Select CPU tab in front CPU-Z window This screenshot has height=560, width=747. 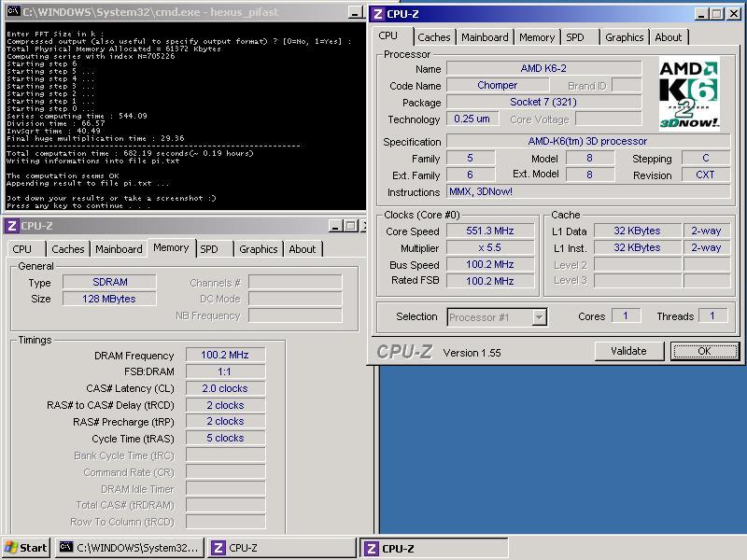[x=393, y=36]
